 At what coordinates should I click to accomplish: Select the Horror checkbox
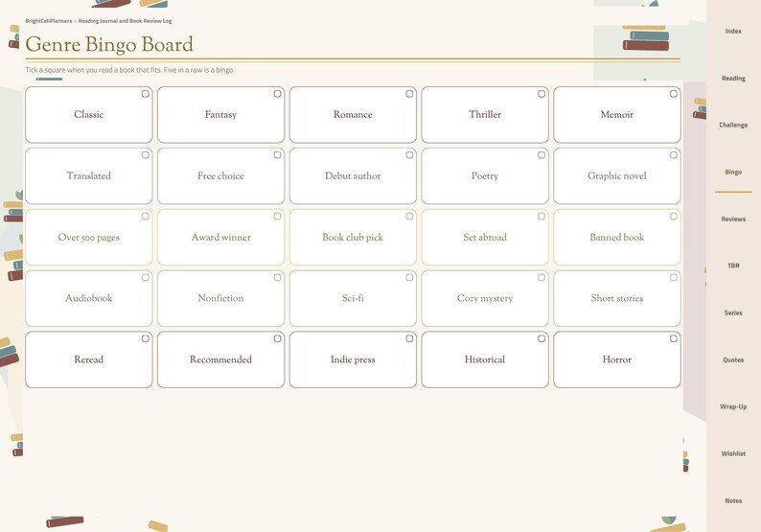click(673, 338)
